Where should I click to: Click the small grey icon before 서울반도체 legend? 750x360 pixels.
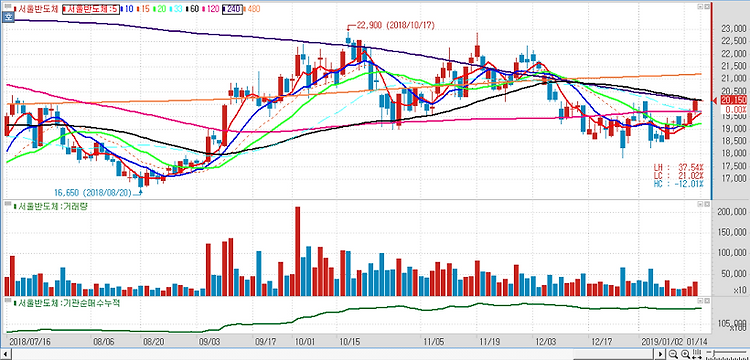(x=8, y=6)
